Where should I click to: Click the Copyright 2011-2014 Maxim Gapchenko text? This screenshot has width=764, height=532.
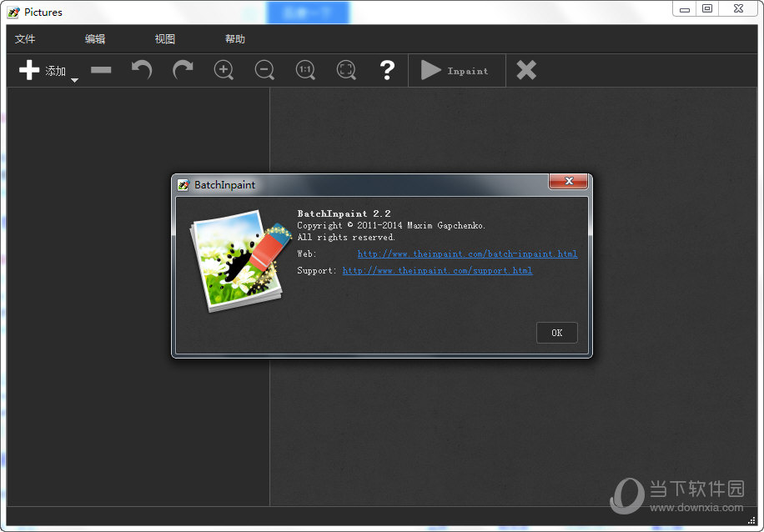[x=391, y=225]
